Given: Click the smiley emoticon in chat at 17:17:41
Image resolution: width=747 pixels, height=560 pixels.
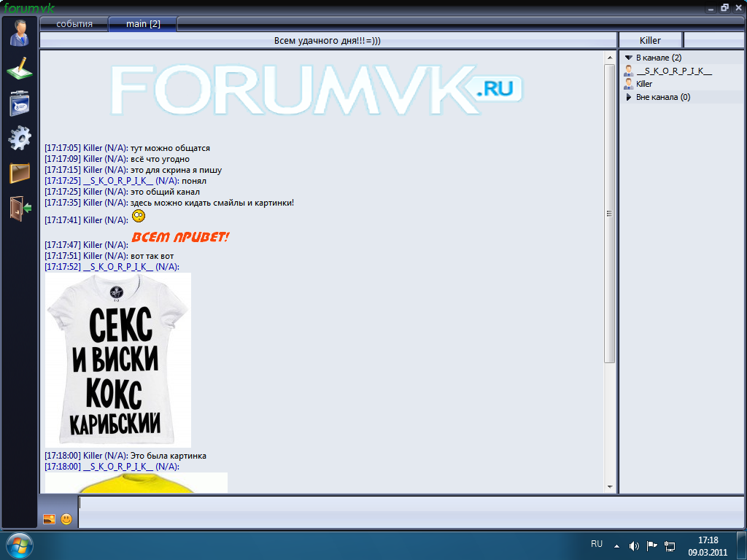Looking at the screenshot, I should (x=139, y=216).
